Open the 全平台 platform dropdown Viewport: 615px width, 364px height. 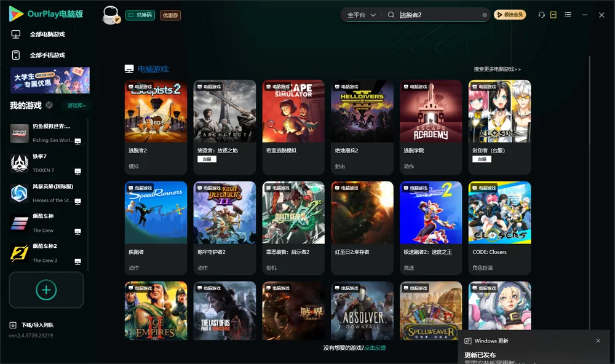(361, 15)
